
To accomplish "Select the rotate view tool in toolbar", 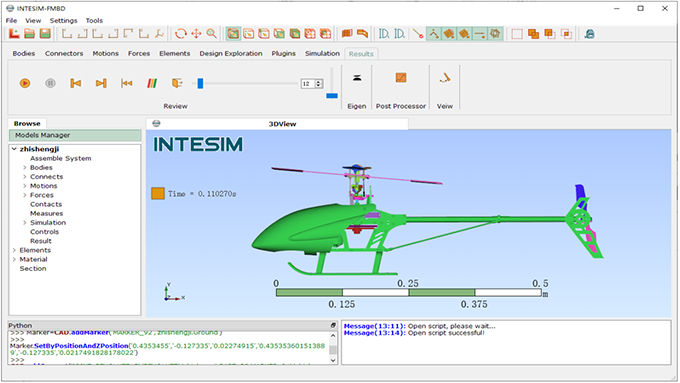I will coord(180,34).
